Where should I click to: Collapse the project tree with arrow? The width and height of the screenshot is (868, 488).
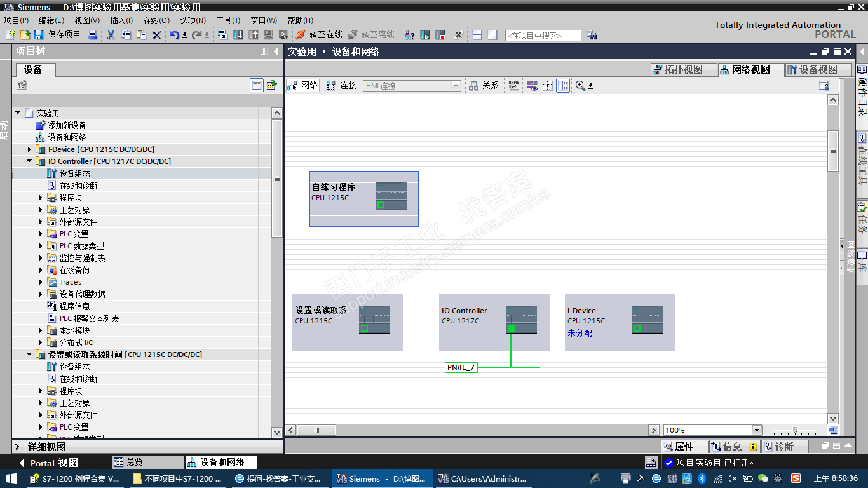[276, 51]
